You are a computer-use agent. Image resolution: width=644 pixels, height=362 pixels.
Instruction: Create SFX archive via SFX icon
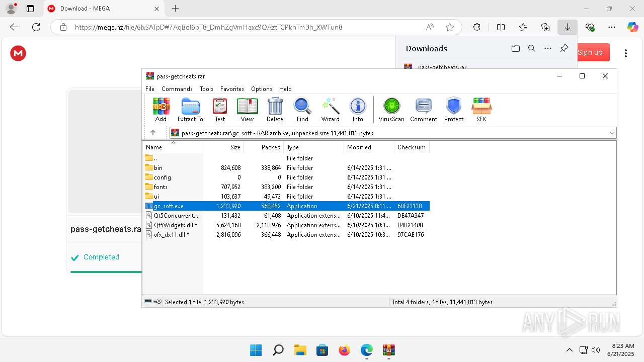point(481,110)
